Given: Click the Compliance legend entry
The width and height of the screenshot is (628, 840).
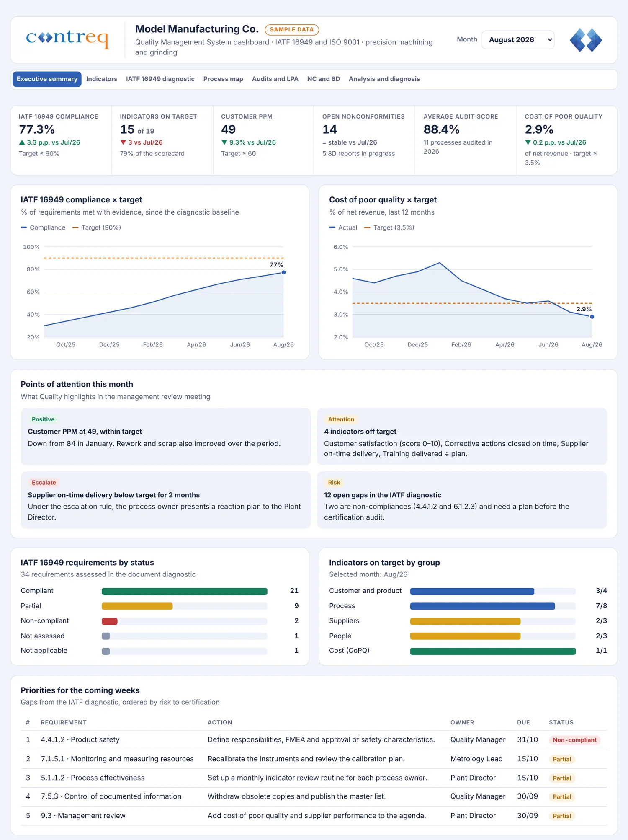Looking at the screenshot, I should pyautogui.click(x=43, y=227).
